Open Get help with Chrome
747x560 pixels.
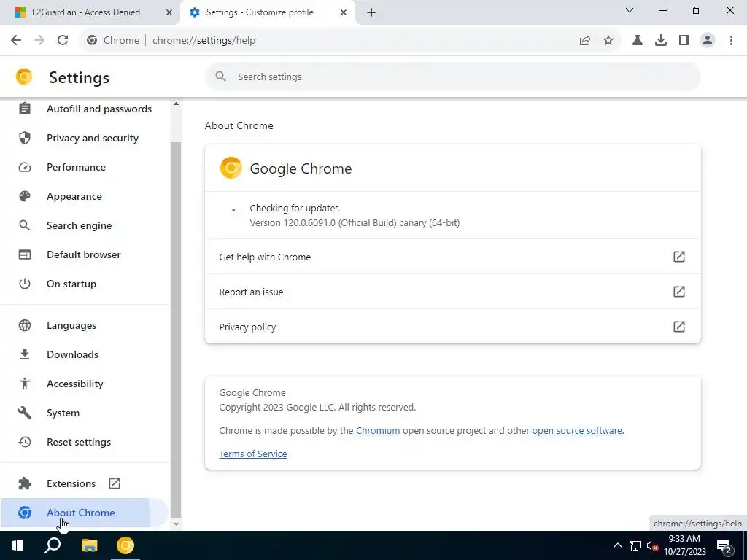point(452,257)
